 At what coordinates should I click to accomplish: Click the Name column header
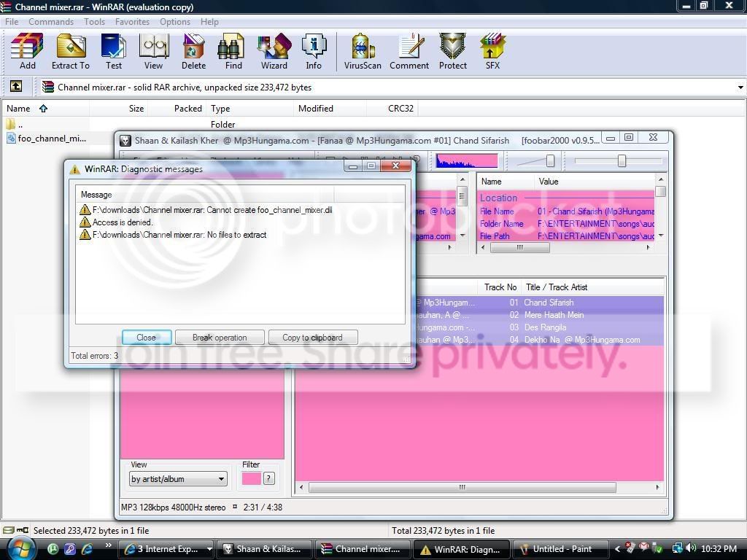click(x=45, y=109)
